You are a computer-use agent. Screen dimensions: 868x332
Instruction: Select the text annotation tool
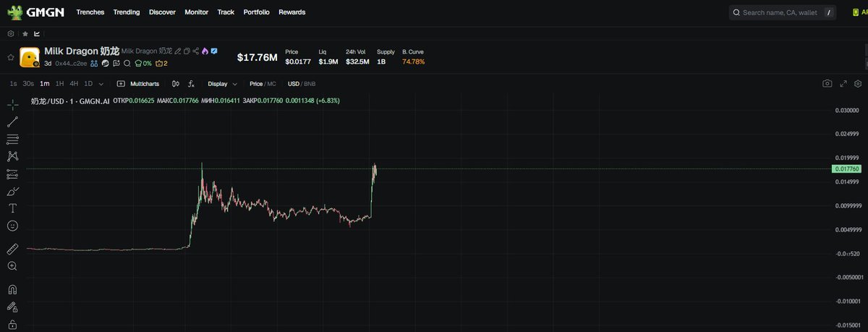pos(12,208)
